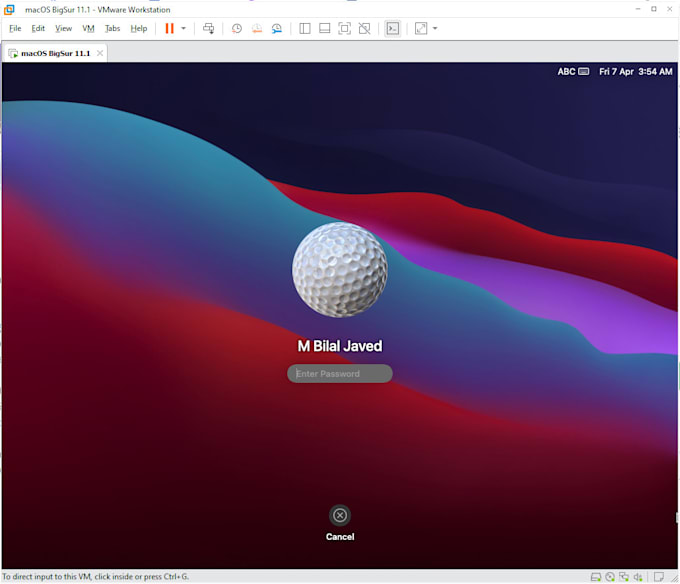The width and height of the screenshot is (680, 584).
Task: Open the VM menu
Action: (x=88, y=29)
